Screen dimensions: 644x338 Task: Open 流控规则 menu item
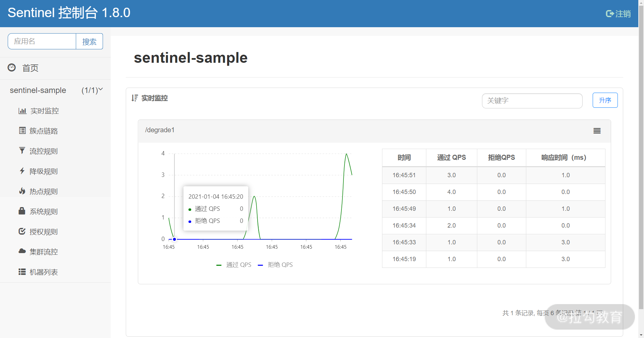click(x=44, y=151)
